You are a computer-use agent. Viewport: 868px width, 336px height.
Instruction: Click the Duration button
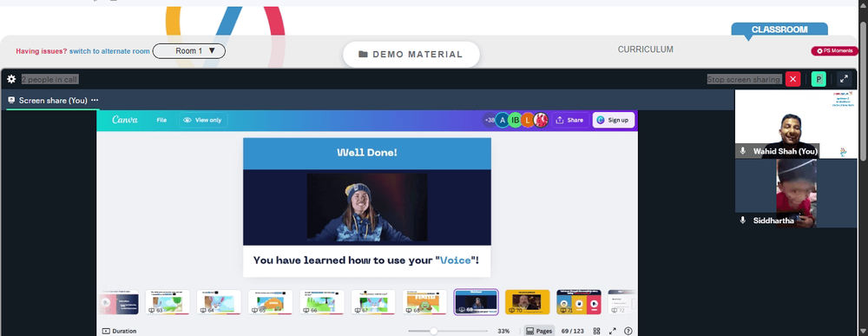[x=119, y=331]
